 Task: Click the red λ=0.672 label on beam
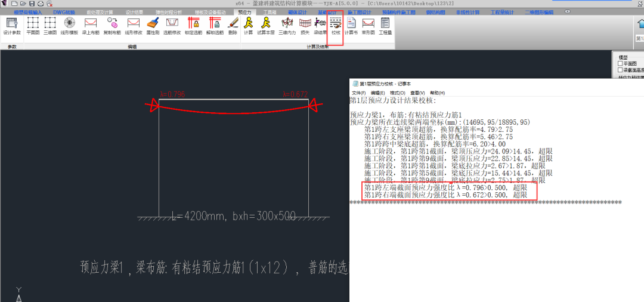(295, 94)
